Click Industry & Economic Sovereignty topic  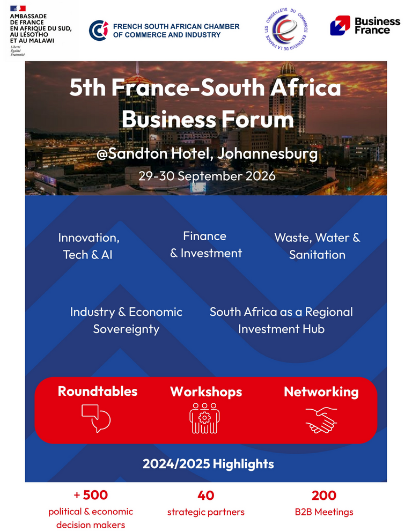pyautogui.click(x=126, y=320)
